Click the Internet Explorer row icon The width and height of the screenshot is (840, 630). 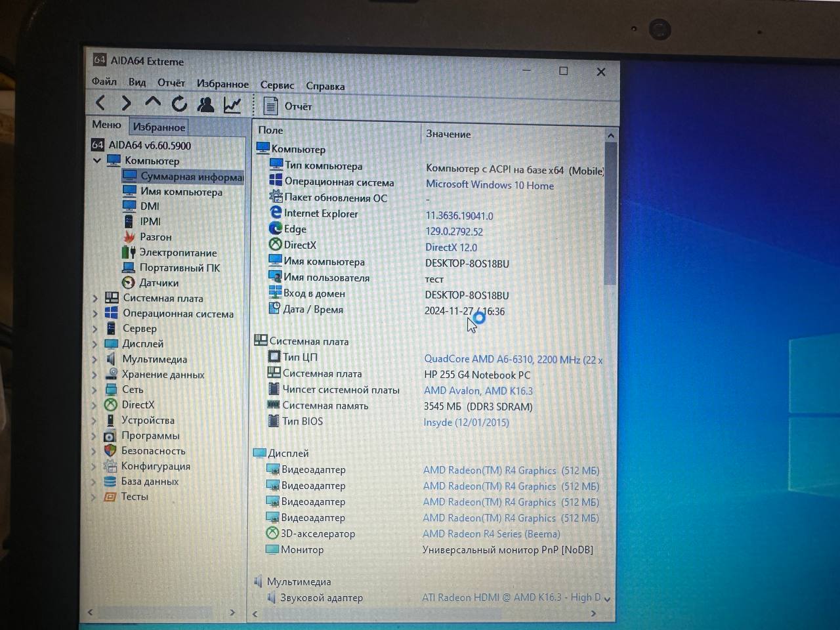point(276,213)
